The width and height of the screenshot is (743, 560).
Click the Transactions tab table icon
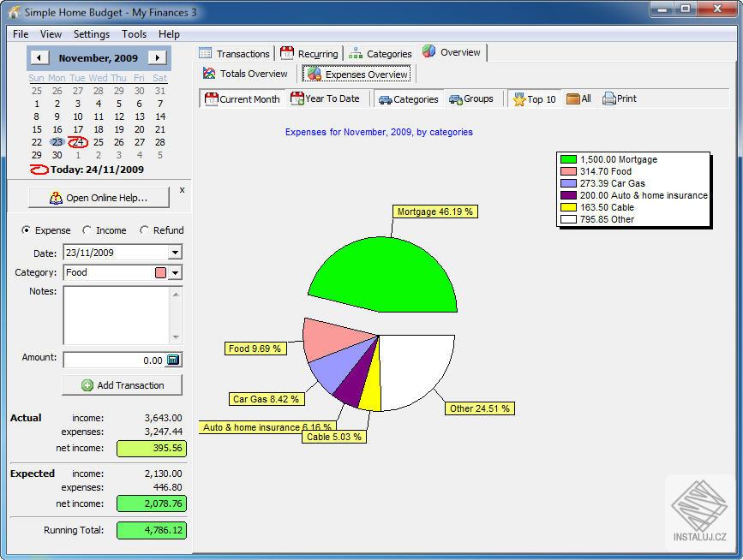pos(205,53)
